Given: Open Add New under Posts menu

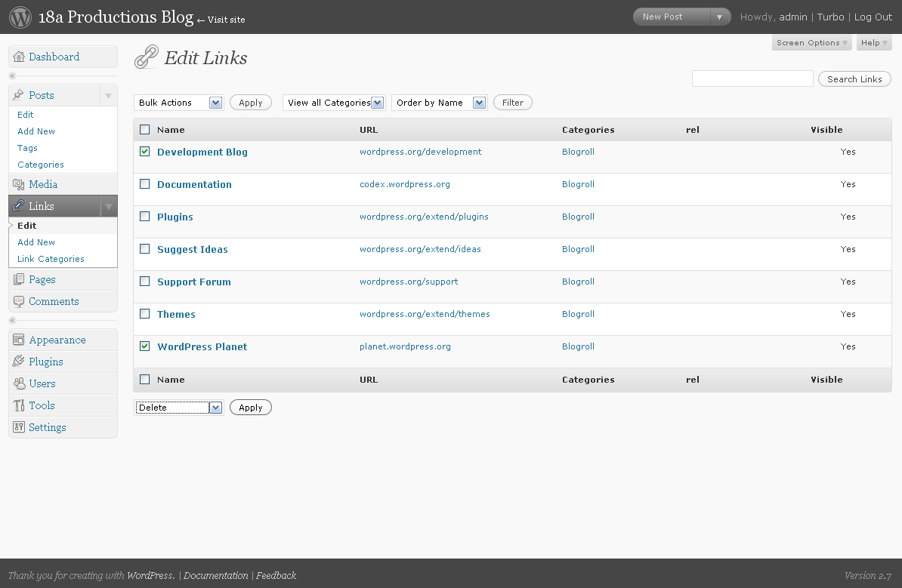Looking at the screenshot, I should tap(36, 131).
